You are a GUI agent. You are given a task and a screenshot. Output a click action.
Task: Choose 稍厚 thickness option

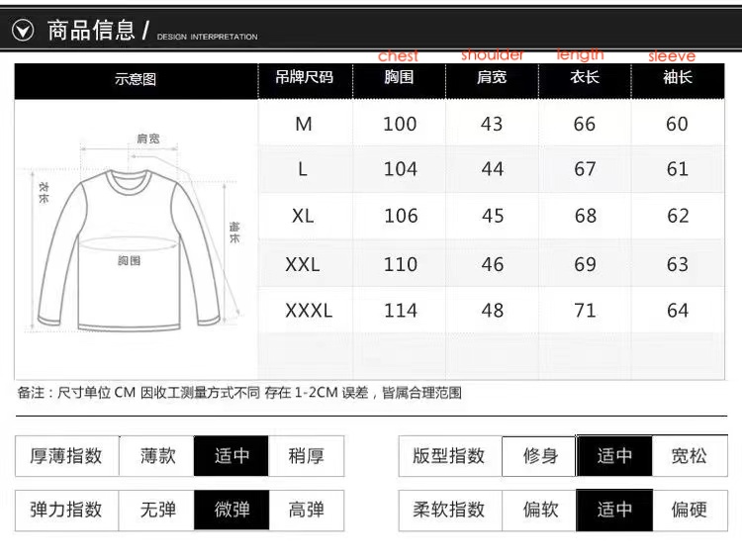point(306,456)
